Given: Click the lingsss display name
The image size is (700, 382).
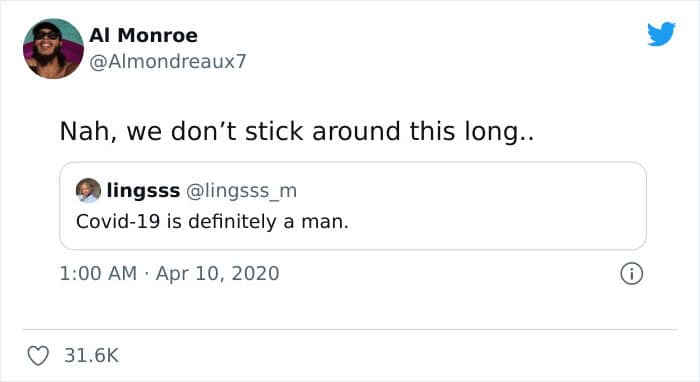Looking at the screenshot, I should [x=143, y=191].
